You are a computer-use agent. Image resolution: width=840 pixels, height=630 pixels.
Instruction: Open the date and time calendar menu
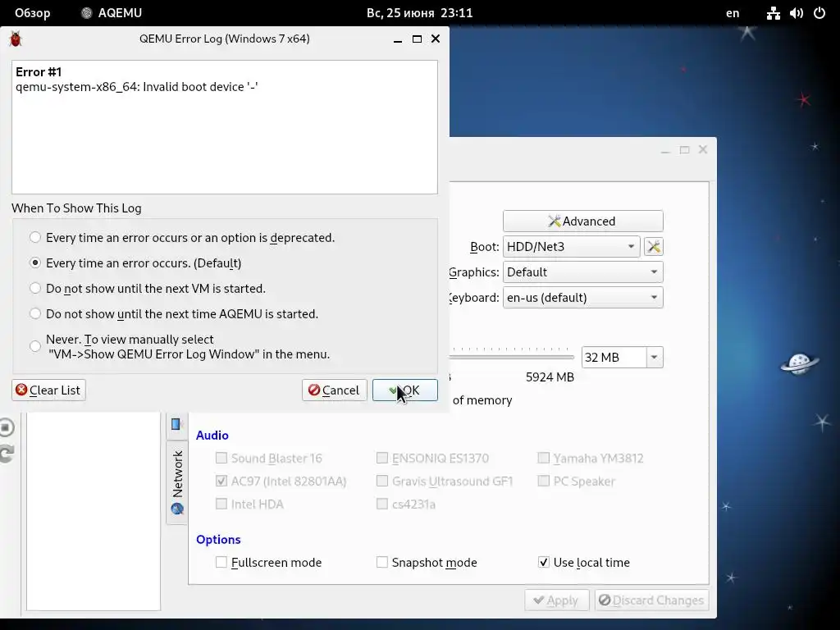tap(419, 13)
